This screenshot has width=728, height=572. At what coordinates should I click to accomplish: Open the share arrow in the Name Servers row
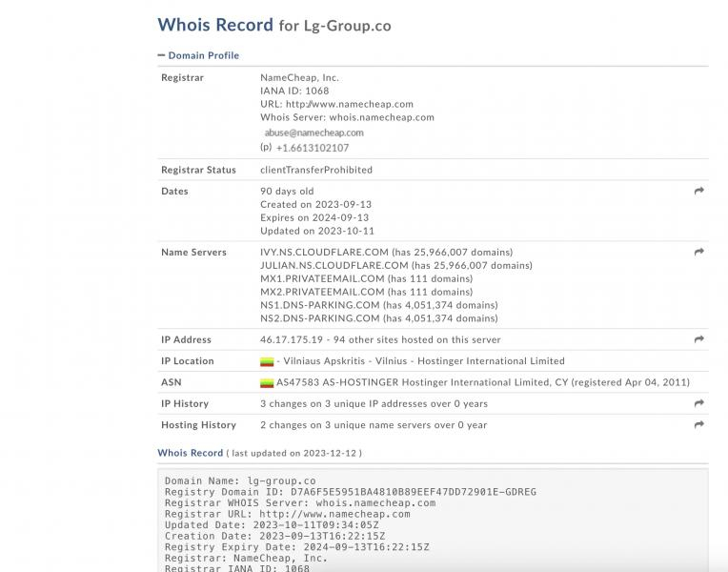click(x=698, y=252)
